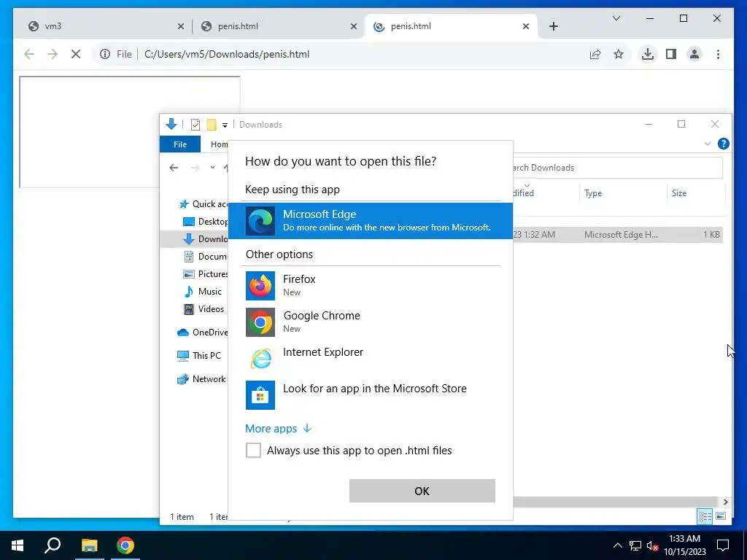Open the Customize Quick Access Toolbar dropdown
Screen dimensions: 747x560
pos(225,125)
